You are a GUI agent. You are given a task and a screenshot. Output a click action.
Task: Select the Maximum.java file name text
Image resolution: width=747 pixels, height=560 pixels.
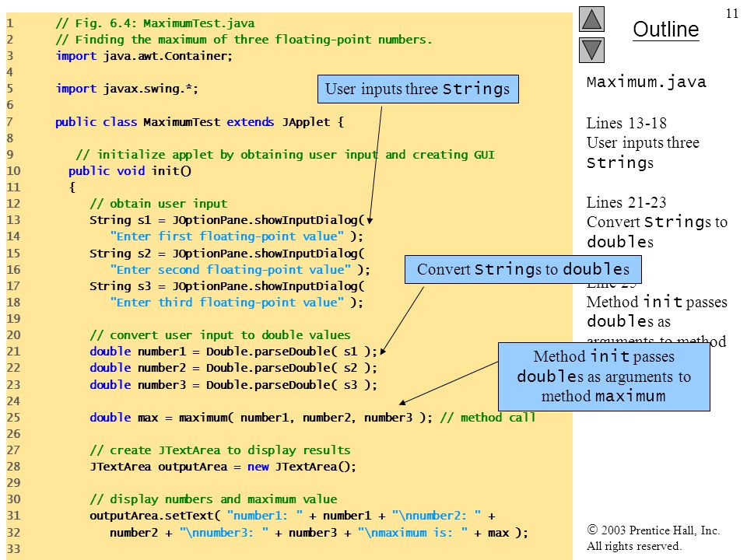[x=646, y=82]
